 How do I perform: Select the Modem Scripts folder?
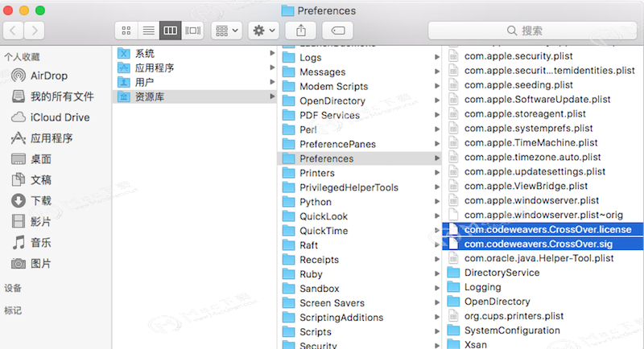pos(361,87)
